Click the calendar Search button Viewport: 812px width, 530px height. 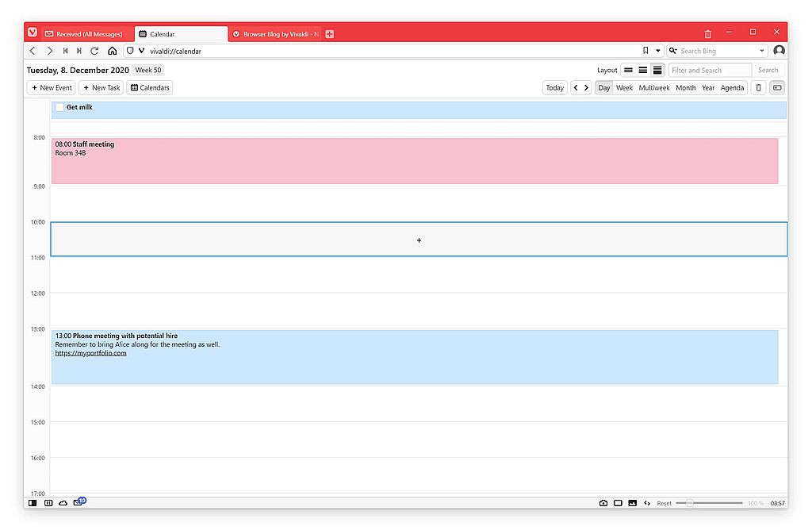(x=768, y=70)
